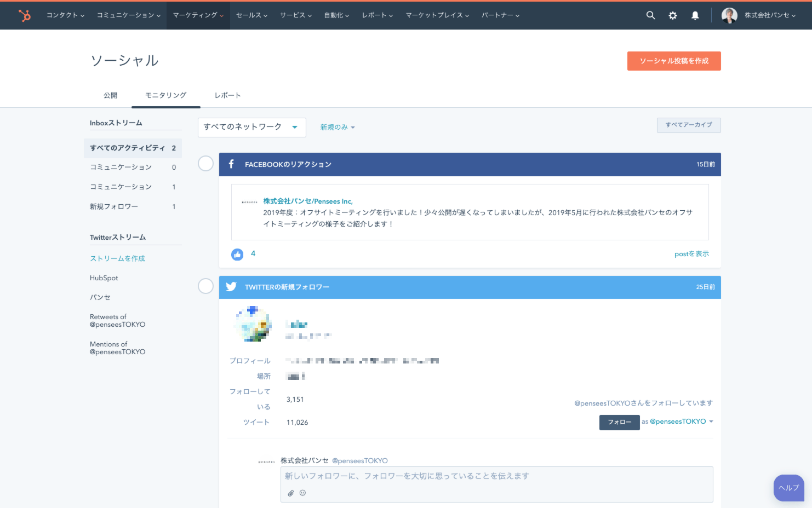Image resolution: width=812 pixels, height=508 pixels.
Task: Click the HubSpot sprocket logo
Action: 25,15
